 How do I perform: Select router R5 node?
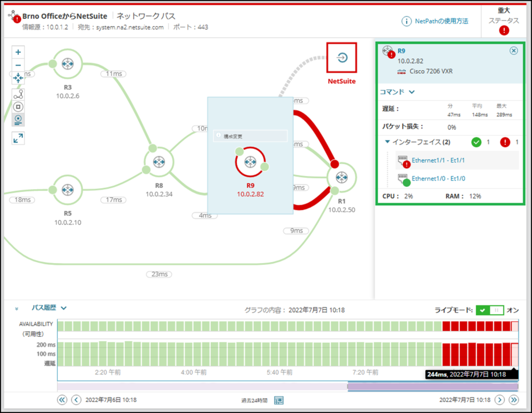click(x=68, y=189)
